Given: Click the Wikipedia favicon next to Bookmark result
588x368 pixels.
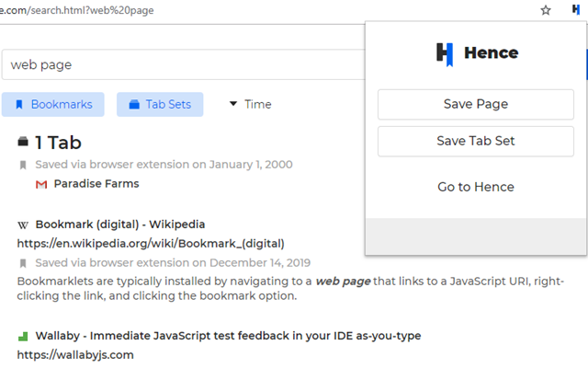Looking at the screenshot, I should coord(23,224).
